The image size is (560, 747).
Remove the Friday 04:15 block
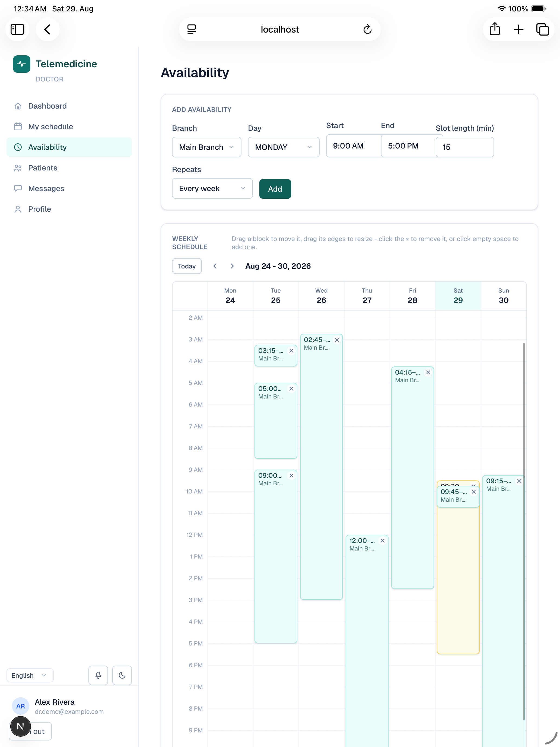pyautogui.click(x=428, y=372)
